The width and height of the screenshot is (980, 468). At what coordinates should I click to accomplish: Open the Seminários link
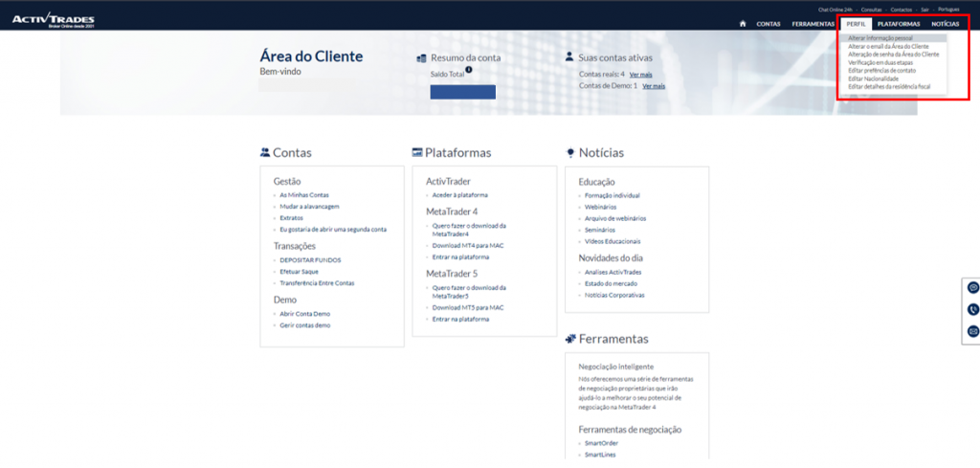pyautogui.click(x=599, y=230)
